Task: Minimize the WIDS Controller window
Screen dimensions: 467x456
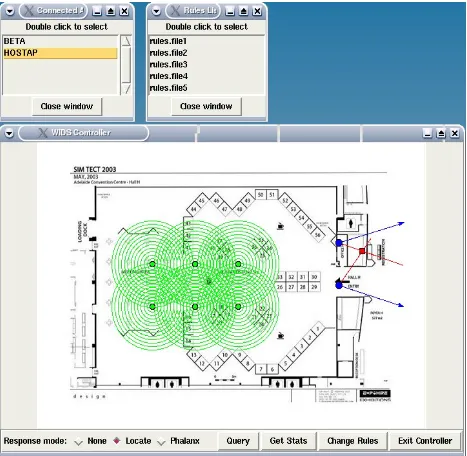Action: pyautogui.click(x=427, y=133)
